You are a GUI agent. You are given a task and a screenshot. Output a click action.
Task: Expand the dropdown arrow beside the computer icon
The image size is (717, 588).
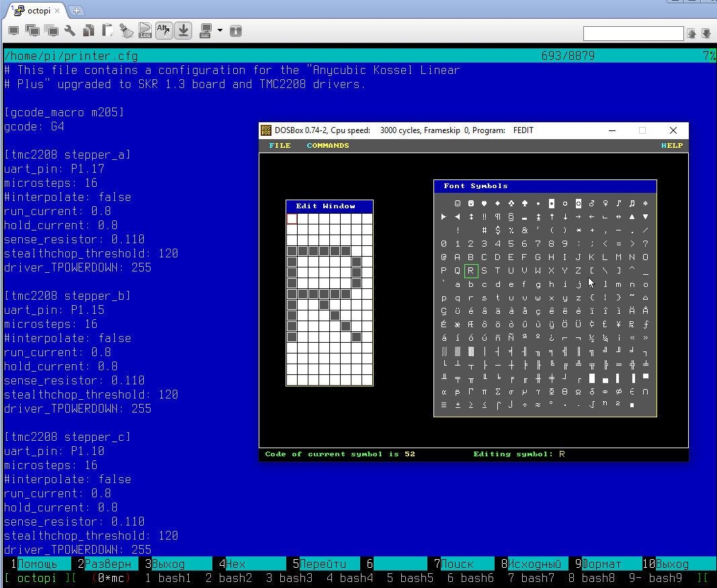click(220, 31)
